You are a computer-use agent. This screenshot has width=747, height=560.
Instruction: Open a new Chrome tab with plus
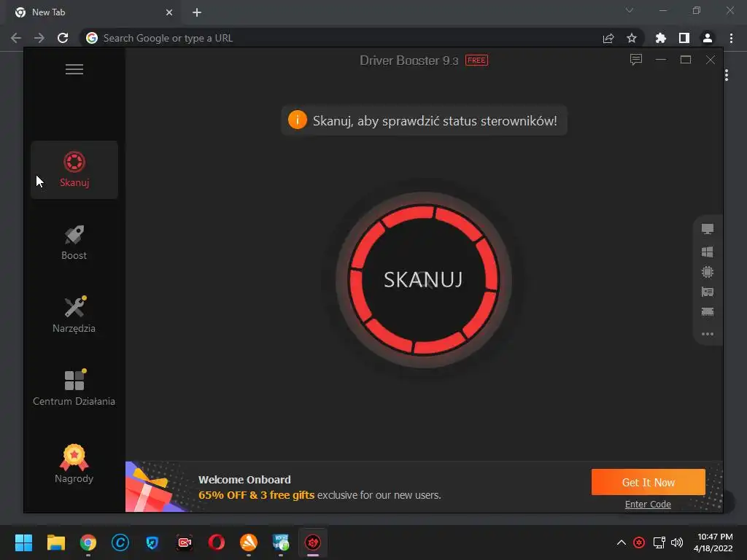pos(197,12)
